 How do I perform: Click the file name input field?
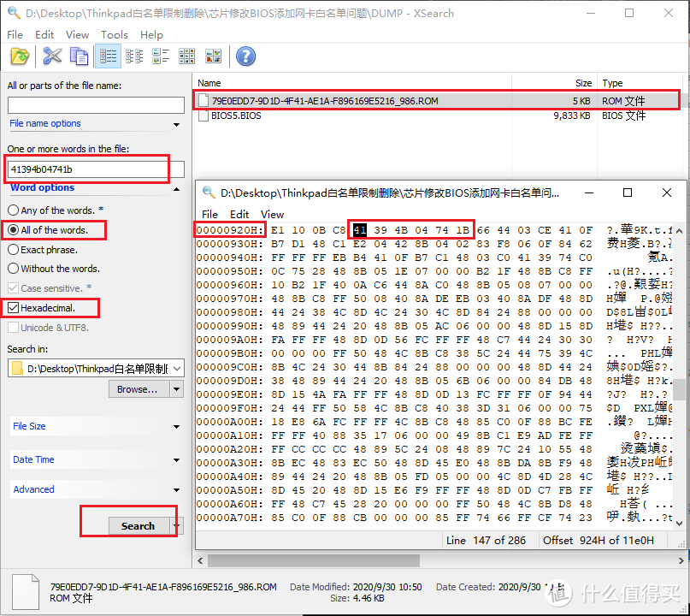coord(96,105)
